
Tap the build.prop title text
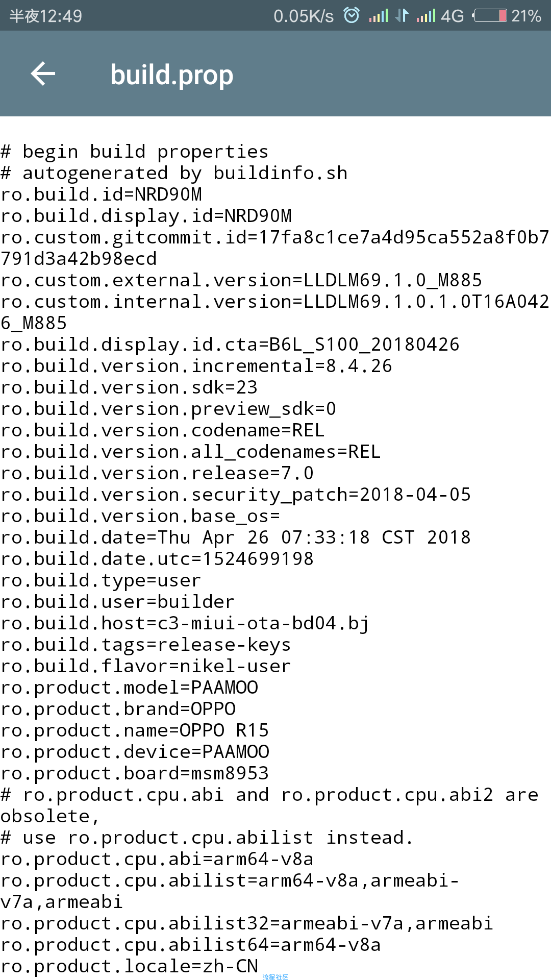pyautogui.click(x=172, y=75)
